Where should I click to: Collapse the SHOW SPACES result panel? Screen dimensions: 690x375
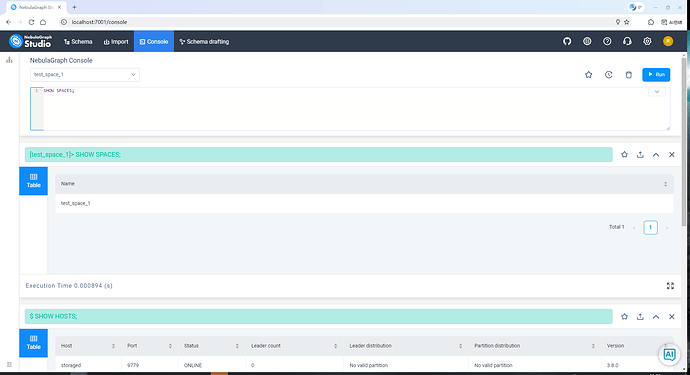pos(656,154)
